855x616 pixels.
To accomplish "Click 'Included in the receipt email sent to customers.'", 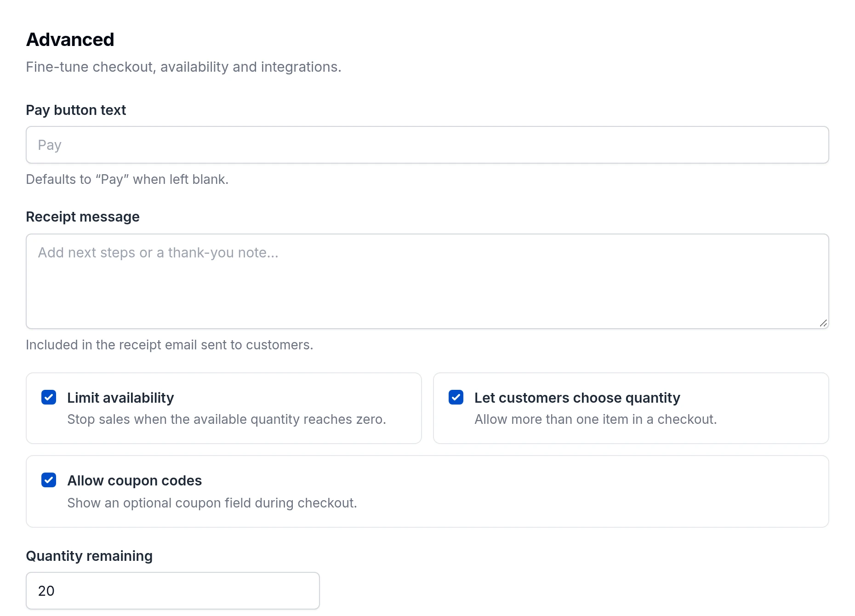I will click(x=169, y=345).
